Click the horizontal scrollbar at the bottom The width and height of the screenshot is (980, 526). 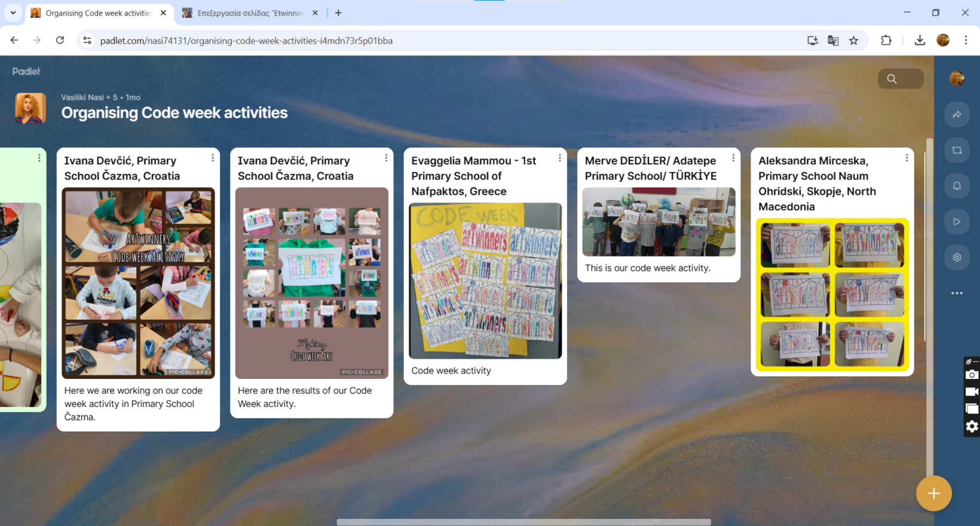click(x=523, y=522)
